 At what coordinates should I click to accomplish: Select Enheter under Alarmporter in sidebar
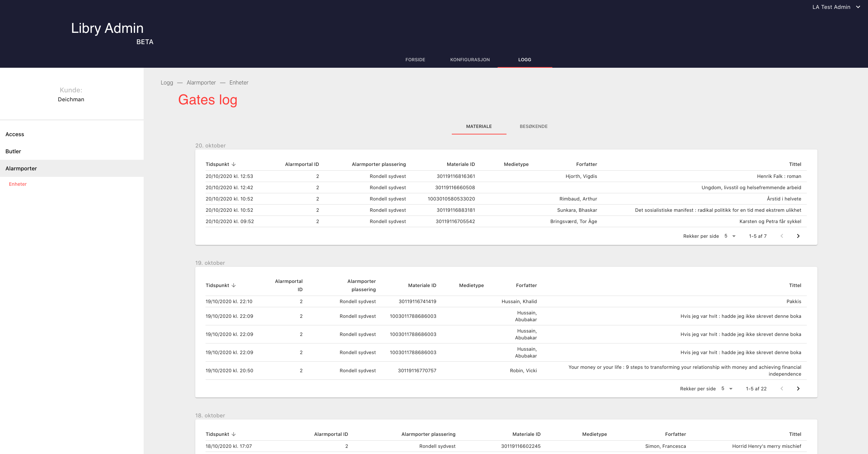[18, 184]
